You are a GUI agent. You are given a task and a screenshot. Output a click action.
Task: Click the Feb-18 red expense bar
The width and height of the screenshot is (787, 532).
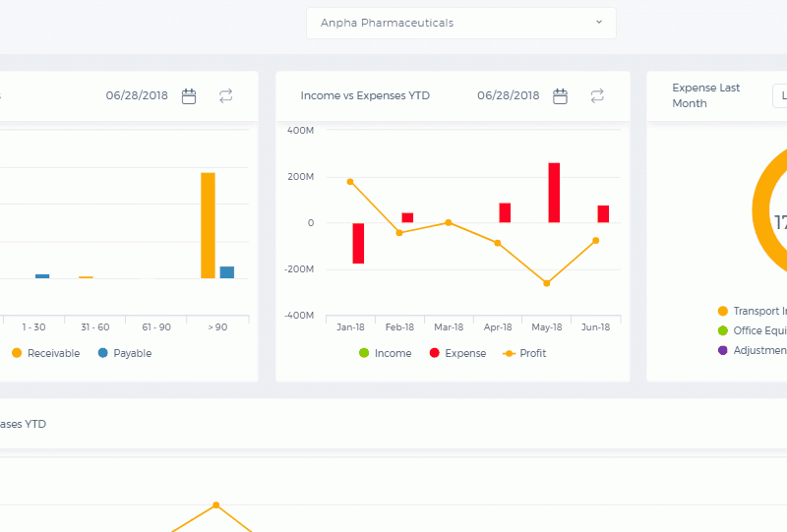tap(407, 218)
